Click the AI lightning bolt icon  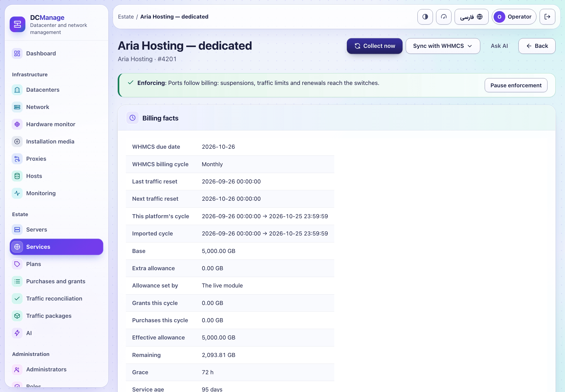[17, 333]
